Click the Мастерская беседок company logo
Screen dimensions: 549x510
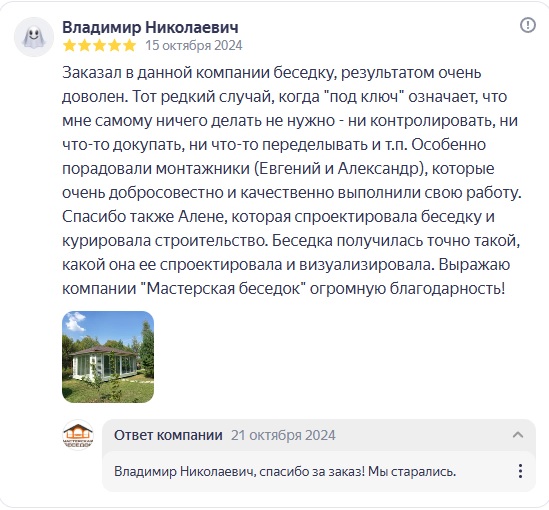click(x=78, y=435)
